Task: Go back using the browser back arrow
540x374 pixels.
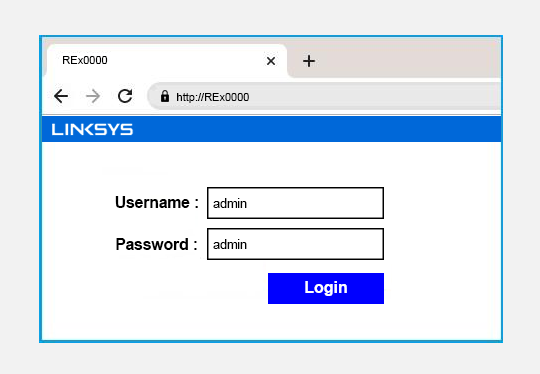Action: pos(61,96)
